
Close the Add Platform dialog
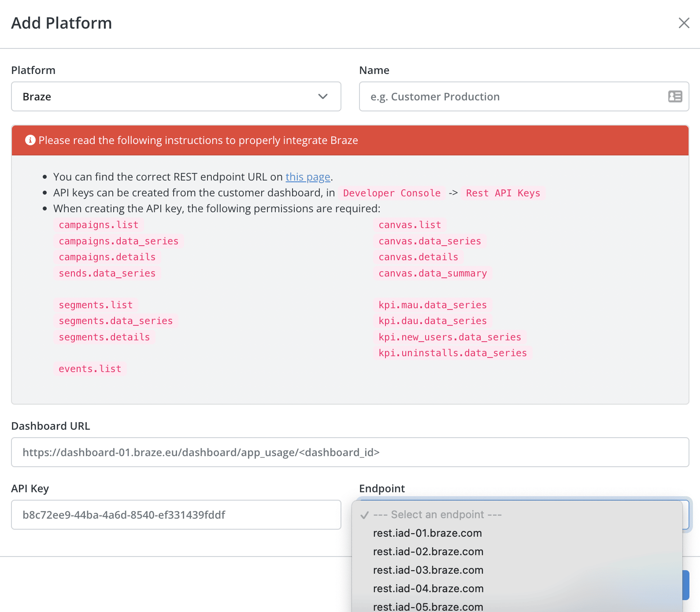pyautogui.click(x=684, y=23)
